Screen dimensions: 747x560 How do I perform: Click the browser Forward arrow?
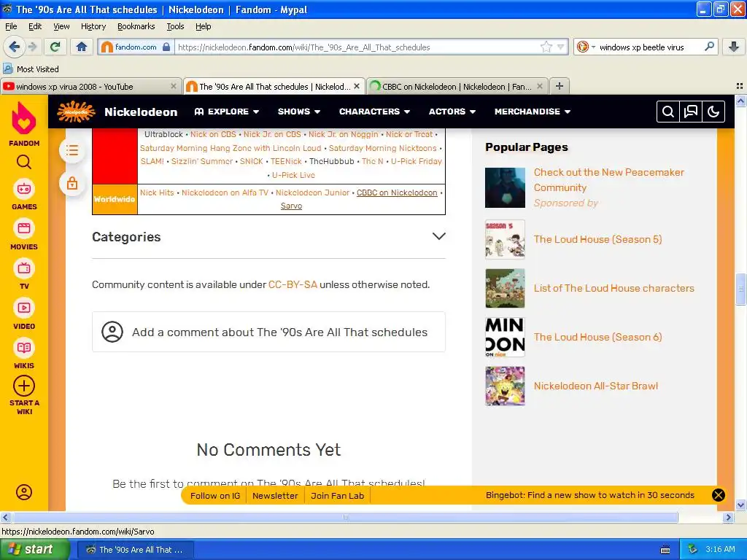[32, 47]
